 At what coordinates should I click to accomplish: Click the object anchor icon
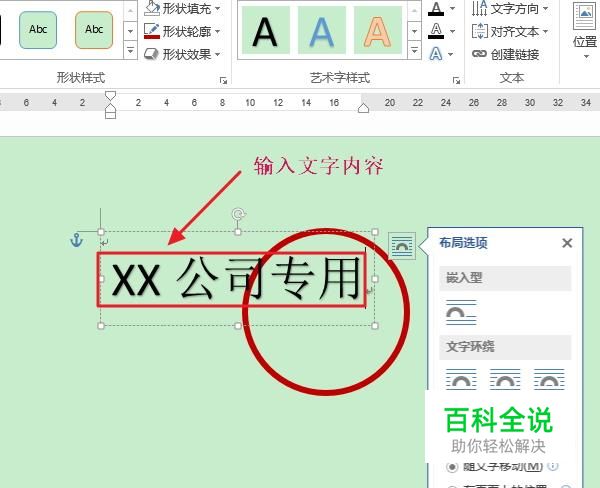click(77, 240)
